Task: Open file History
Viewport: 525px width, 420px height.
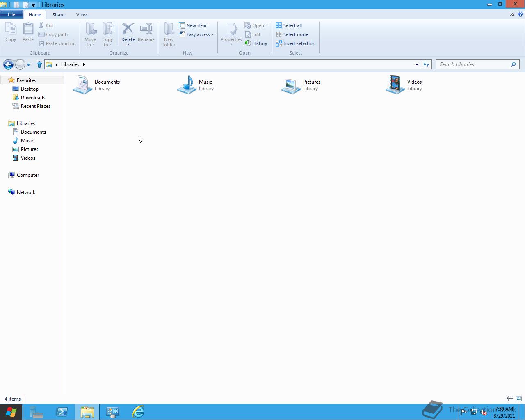Action: [256, 43]
